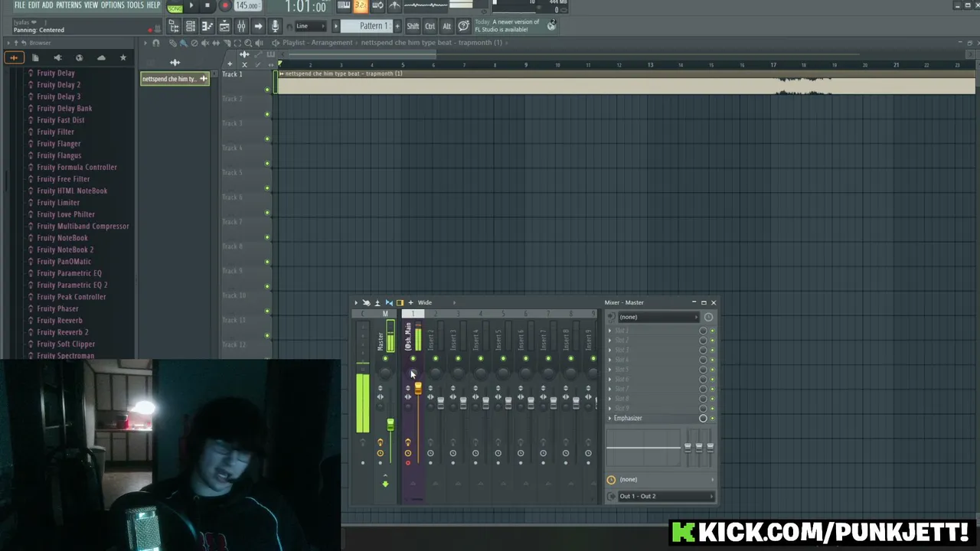The height and width of the screenshot is (551, 980).
Task: Open the browser's cloud tab icon
Action: [101, 58]
